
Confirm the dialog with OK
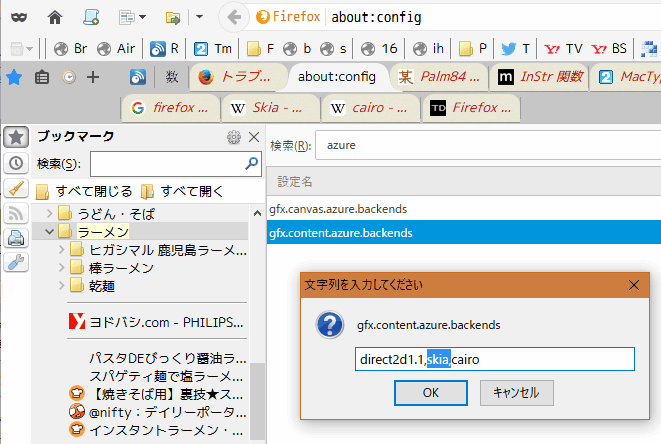pyautogui.click(x=430, y=393)
